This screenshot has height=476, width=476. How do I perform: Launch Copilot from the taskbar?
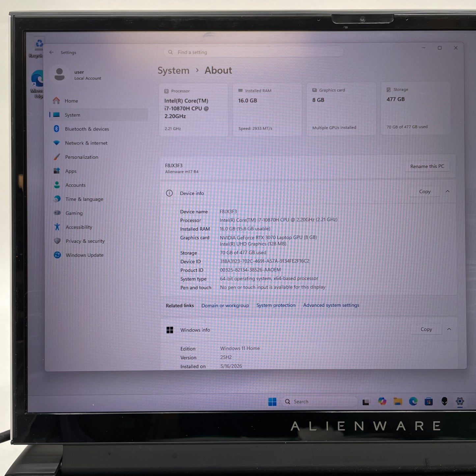[x=382, y=401]
